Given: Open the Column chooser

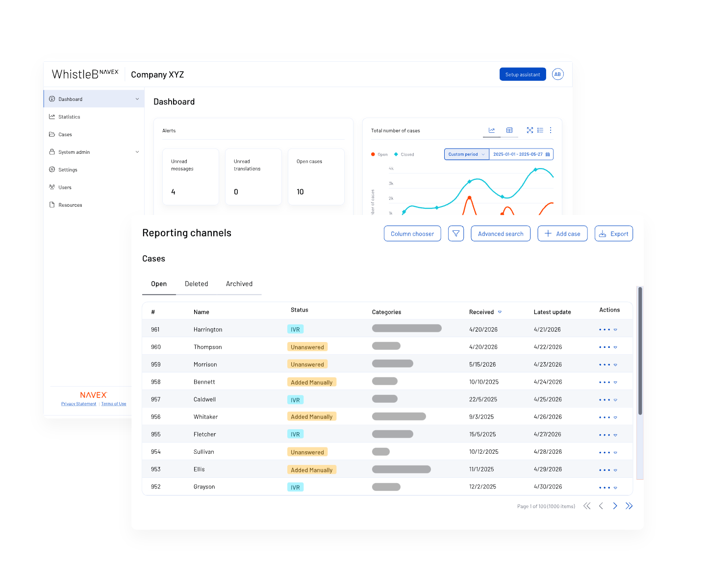Looking at the screenshot, I should 412,234.
